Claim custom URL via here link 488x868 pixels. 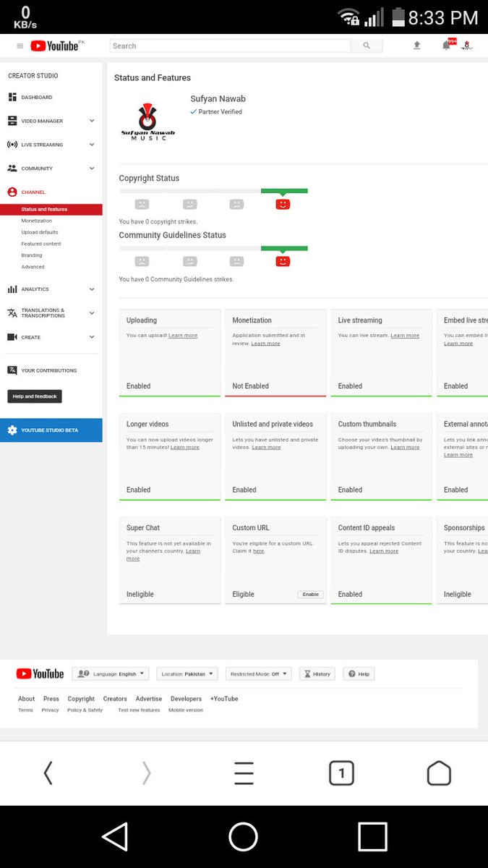coord(258,551)
